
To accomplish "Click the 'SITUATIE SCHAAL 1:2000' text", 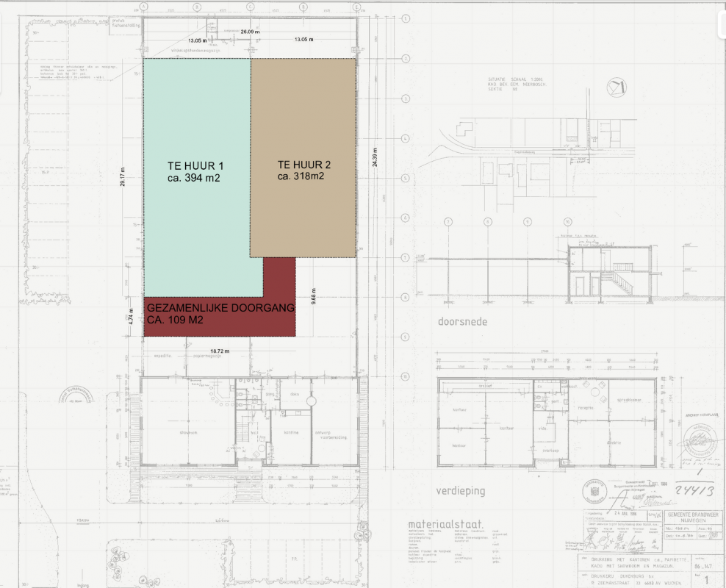I will 515,79.
